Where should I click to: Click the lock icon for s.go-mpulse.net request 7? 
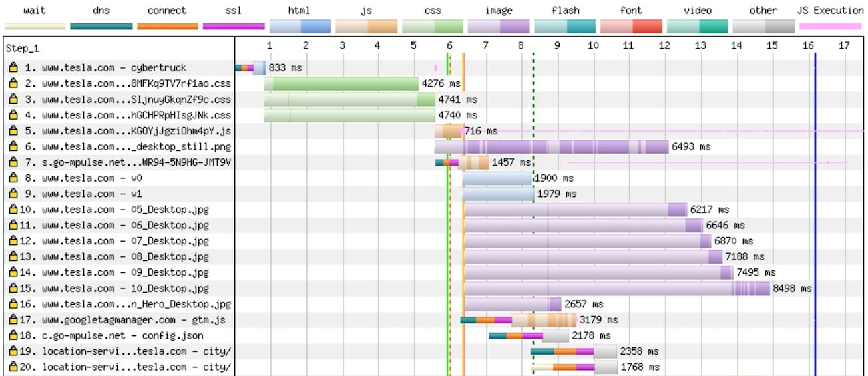(13, 162)
